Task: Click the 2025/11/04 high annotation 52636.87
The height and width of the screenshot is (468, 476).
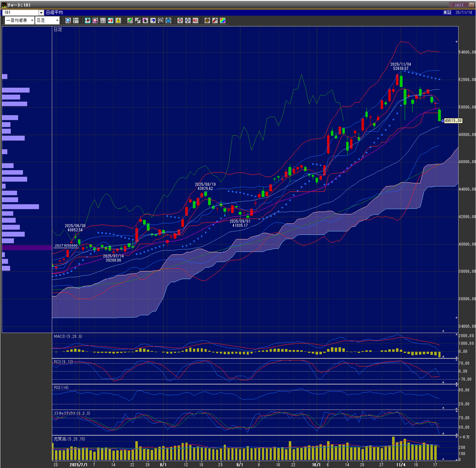Action: click(401, 66)
